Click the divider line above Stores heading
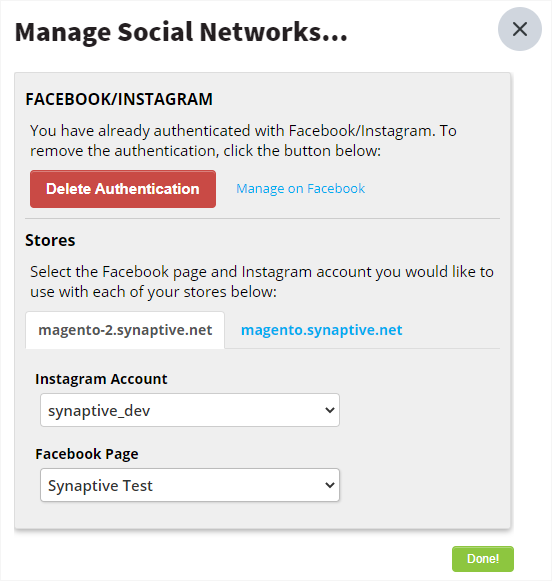 click(x=262, y=219)
